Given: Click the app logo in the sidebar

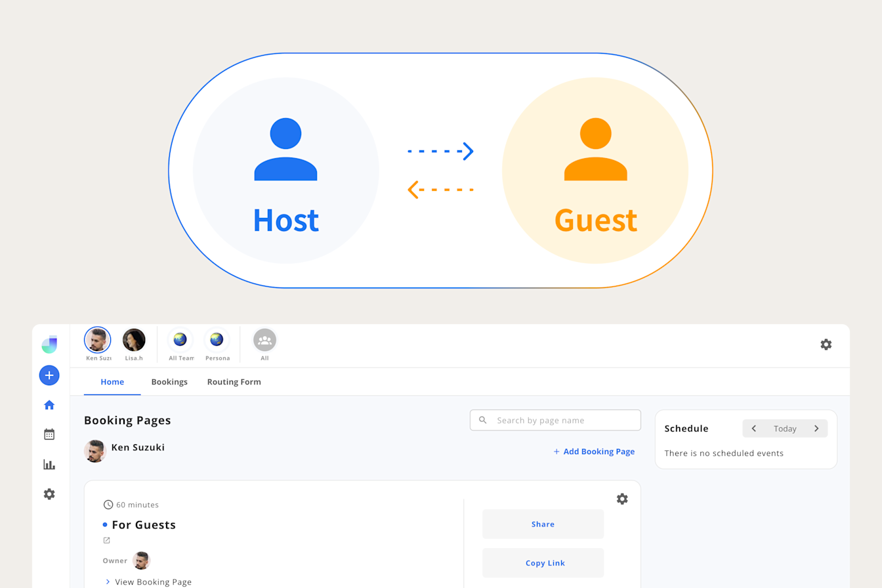Looking at the screenshot, I should pyautogui.click(x=49, y=345).
